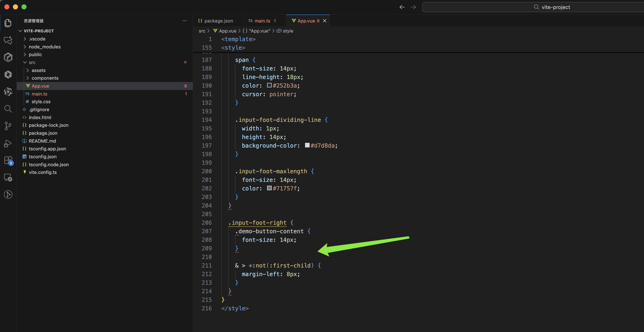Open the Source Control view
This screenshot has width=644, height=332.
[x=8, y=126]
